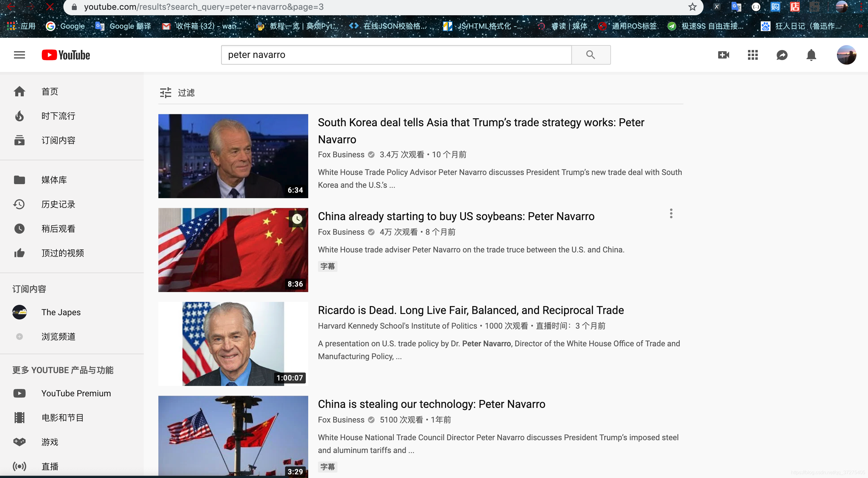Open more options for soybeans video
Image resolution: width=868 pixels, height=478 pixels.
pyautogui.click(x=671, y=213)
